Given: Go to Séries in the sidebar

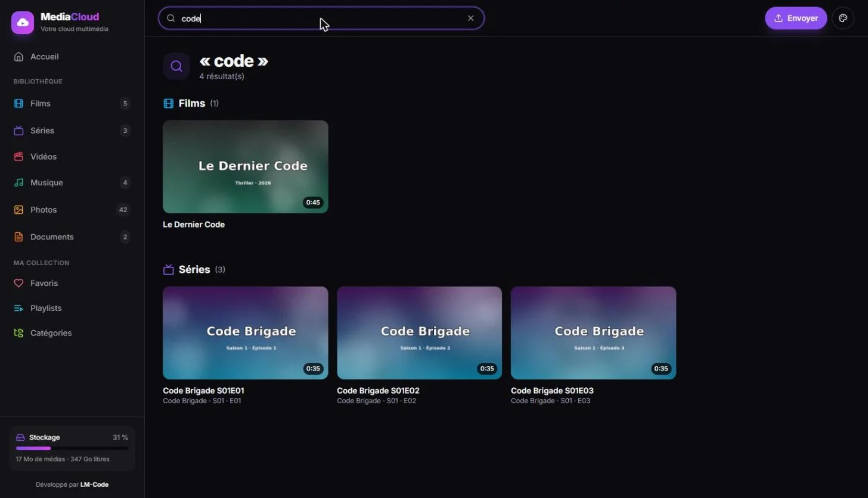Looking at the screenshot, I should 72,130.
